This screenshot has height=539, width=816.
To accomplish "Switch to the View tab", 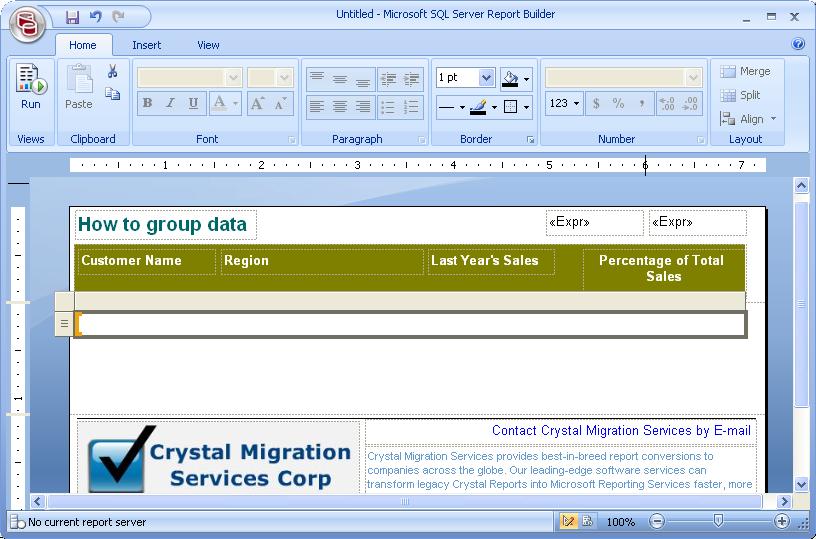I will pyautogui.click(x=208, y=45).
